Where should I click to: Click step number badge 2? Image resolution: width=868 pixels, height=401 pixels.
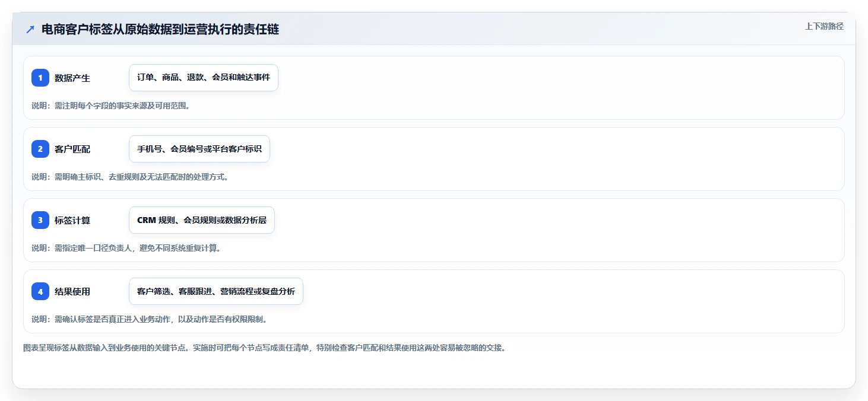point(40,149)
